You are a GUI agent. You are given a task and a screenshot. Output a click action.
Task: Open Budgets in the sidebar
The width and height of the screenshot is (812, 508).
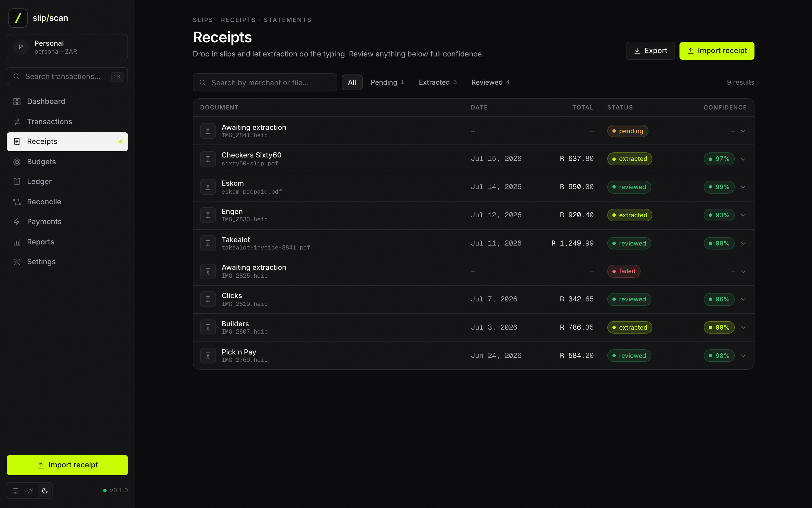[x=67, y=162]
